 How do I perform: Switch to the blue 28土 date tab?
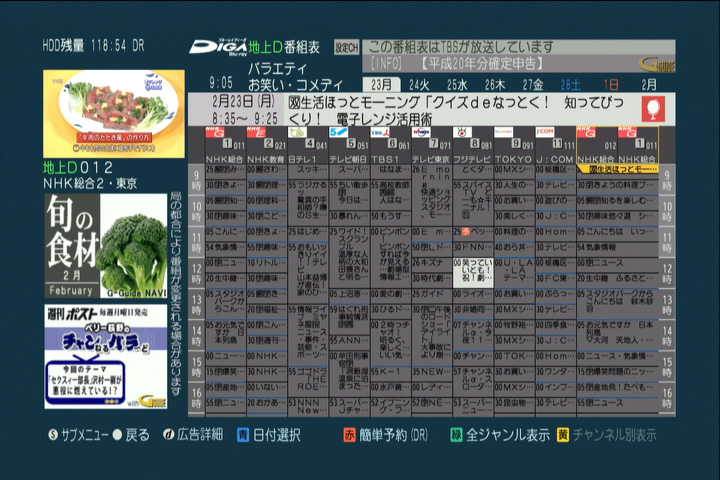tap(570, 85)
